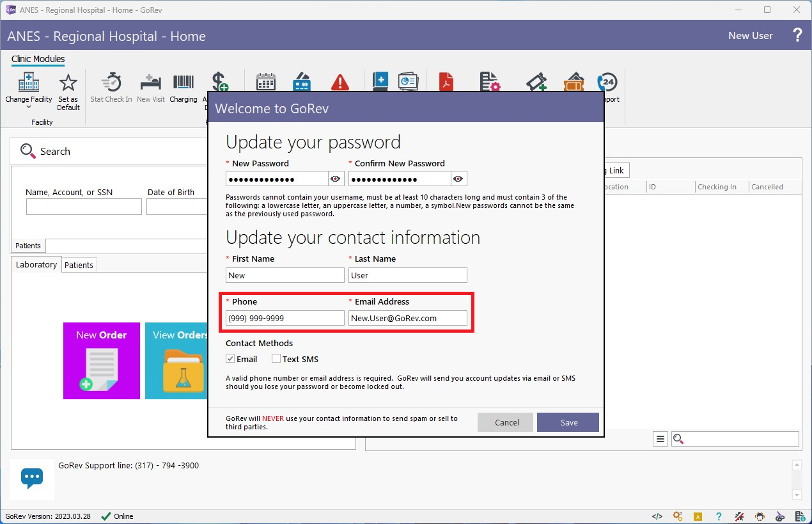Screen dimensions: 812x524
Task: Click the red warning triangle icon
Action: (x=340, y=83)
